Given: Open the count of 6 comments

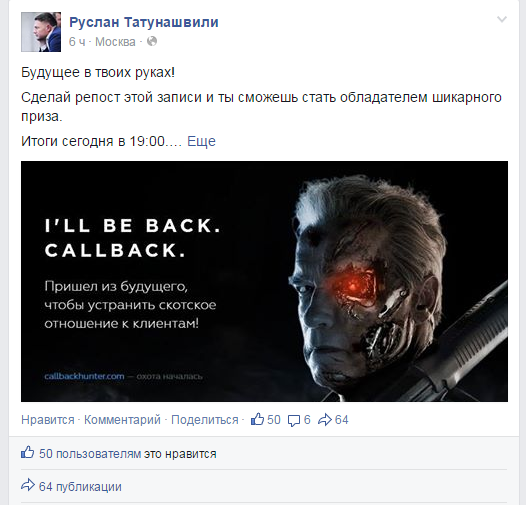Looking at the screenshot, I should click(307, 420).
